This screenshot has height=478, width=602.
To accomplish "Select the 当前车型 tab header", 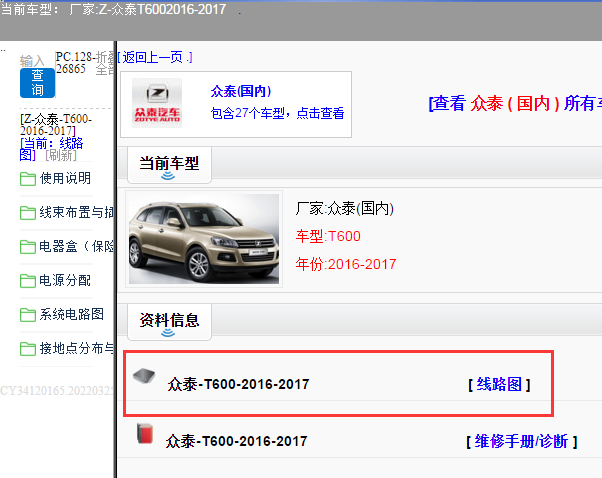I will tap(169, 165).
